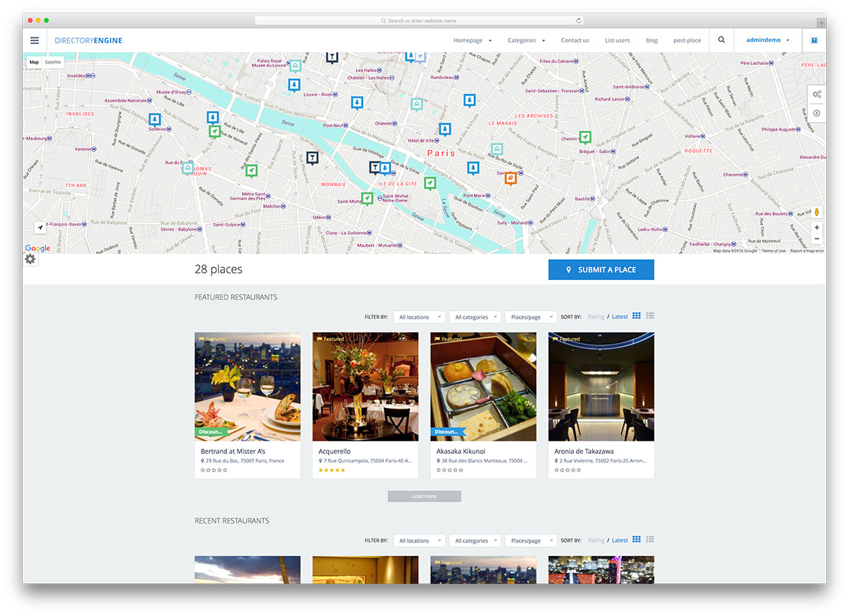Open All categories filter in Recent Restaurants
Viewport: 849px width, 616px height.
tap(475, 540)
